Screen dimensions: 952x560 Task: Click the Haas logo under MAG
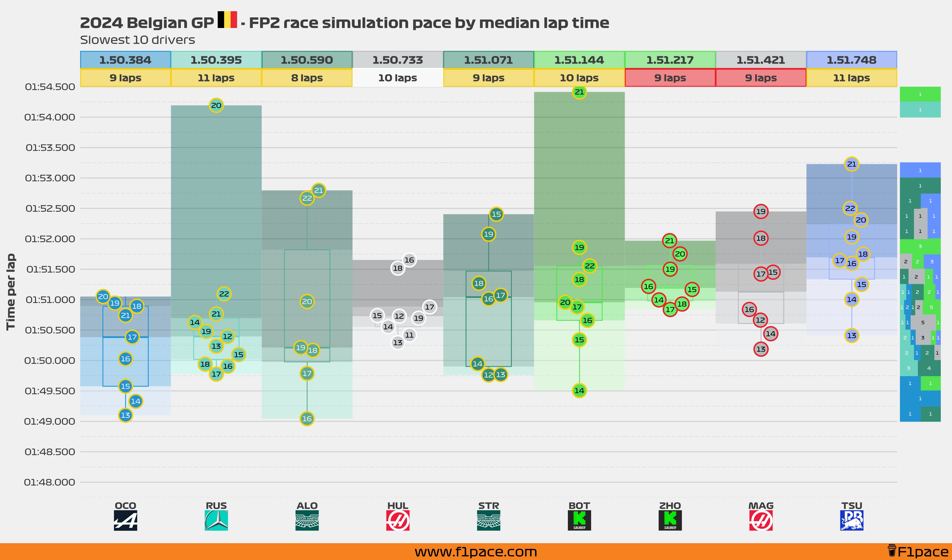761,520
